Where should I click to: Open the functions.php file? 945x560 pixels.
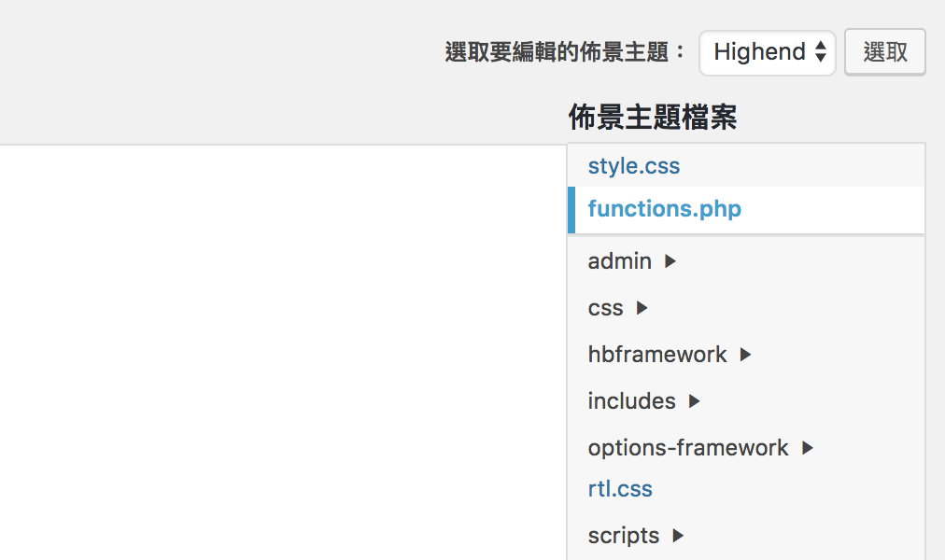coord(664,209)
